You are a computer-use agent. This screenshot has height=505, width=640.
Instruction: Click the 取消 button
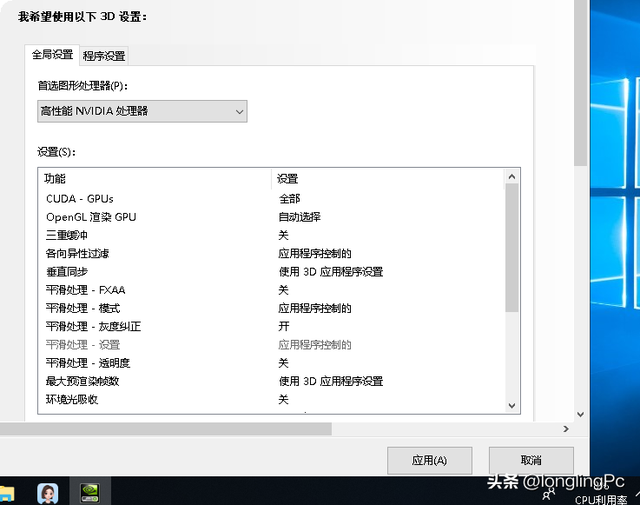coord(531,461)
